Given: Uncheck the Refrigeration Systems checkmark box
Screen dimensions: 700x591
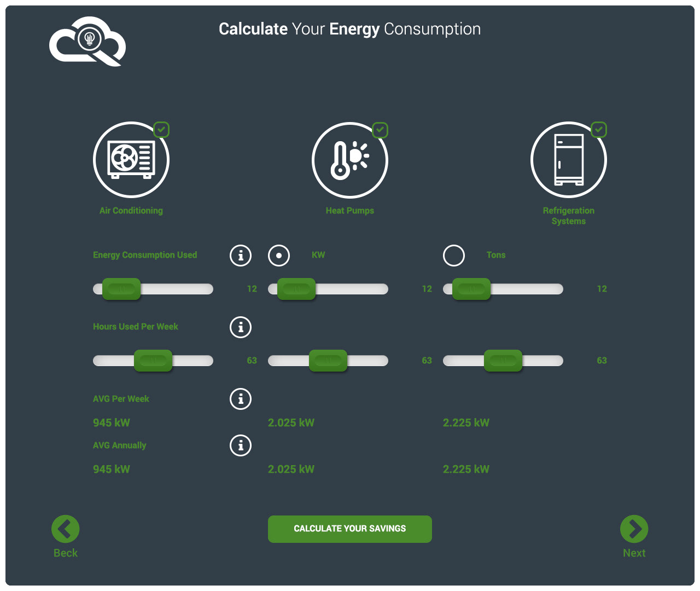Looking at the screenshot, I should (x=599, y=130).
